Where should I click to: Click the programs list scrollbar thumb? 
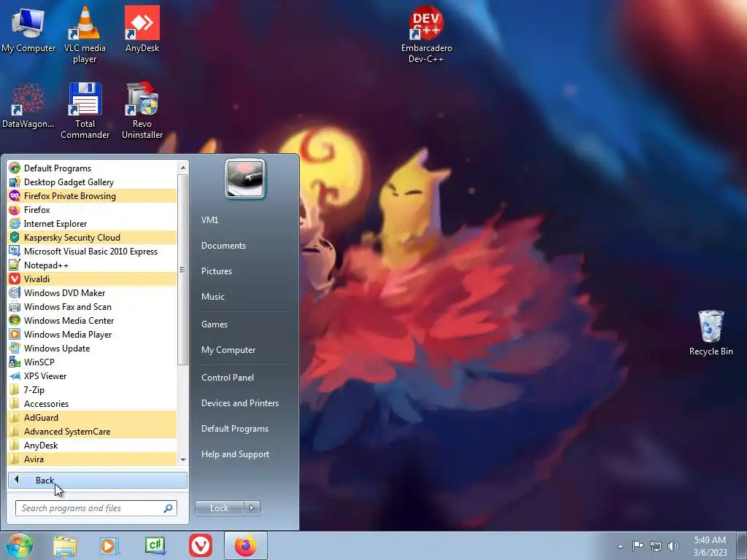(183, 270)
